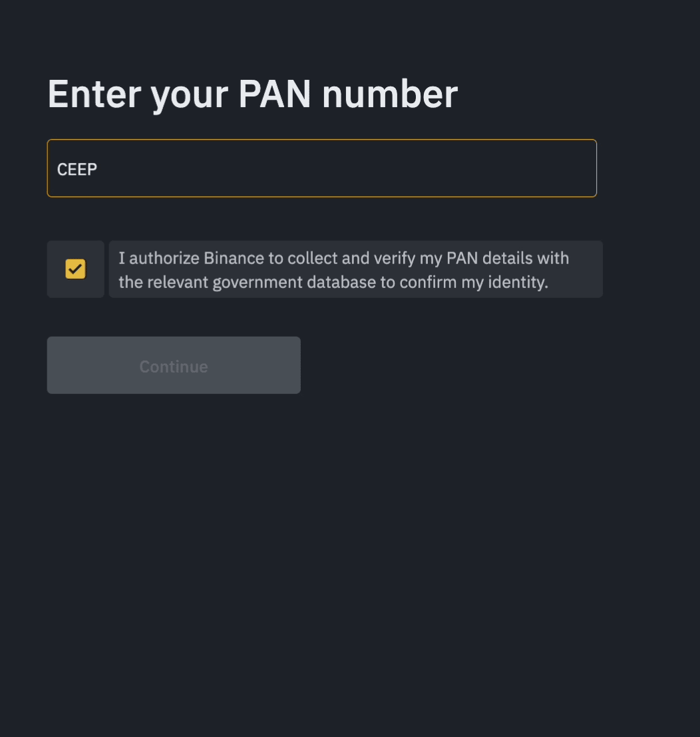The width and height of the screenshot is (700, 737).
Task: Toggle the Binance PAN authorization checkbox
Action: tap(75, 269)
